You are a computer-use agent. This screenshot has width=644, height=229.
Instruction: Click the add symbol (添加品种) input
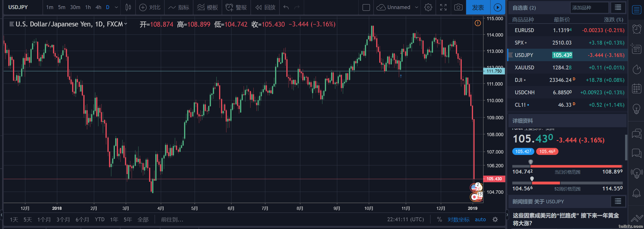click(x=589, y=8)
